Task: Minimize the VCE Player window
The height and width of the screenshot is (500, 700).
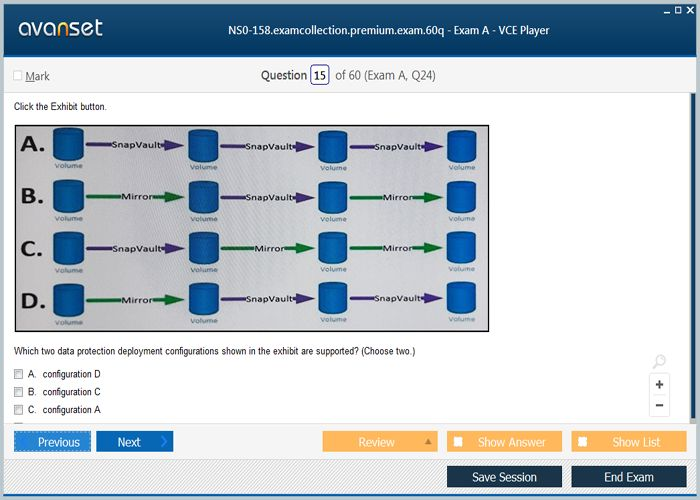Action: [x=667, y=11]
